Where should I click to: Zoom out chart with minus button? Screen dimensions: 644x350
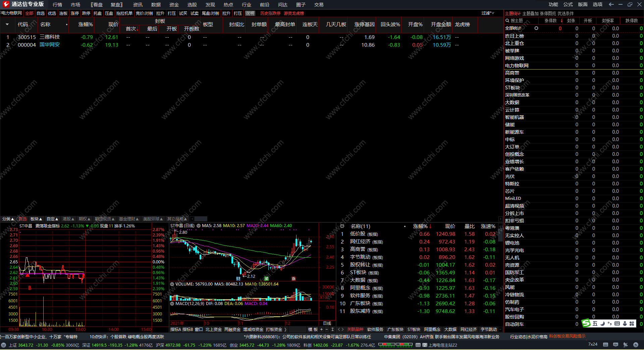click(327, 330)
